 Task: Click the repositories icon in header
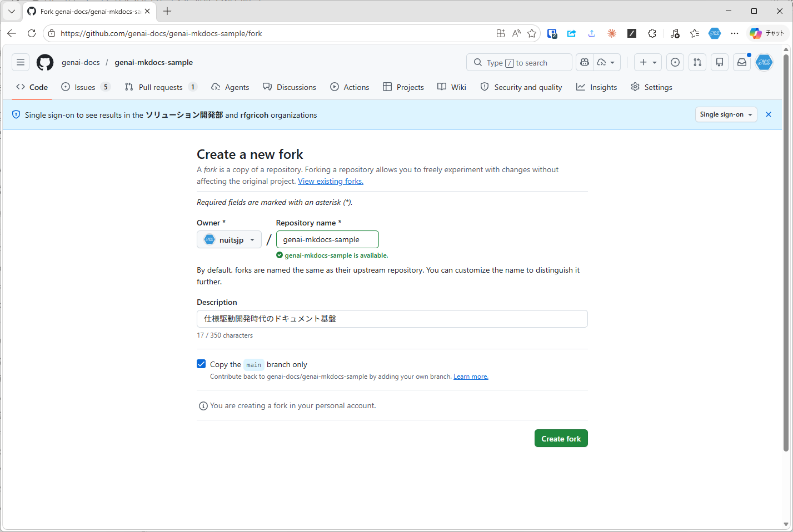click(720, 63)
